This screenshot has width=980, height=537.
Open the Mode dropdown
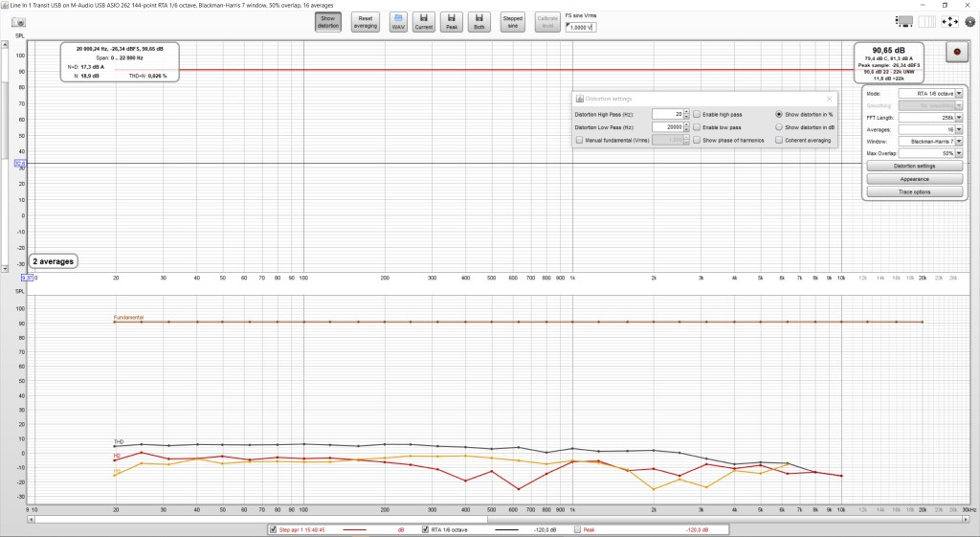point(931,94)
